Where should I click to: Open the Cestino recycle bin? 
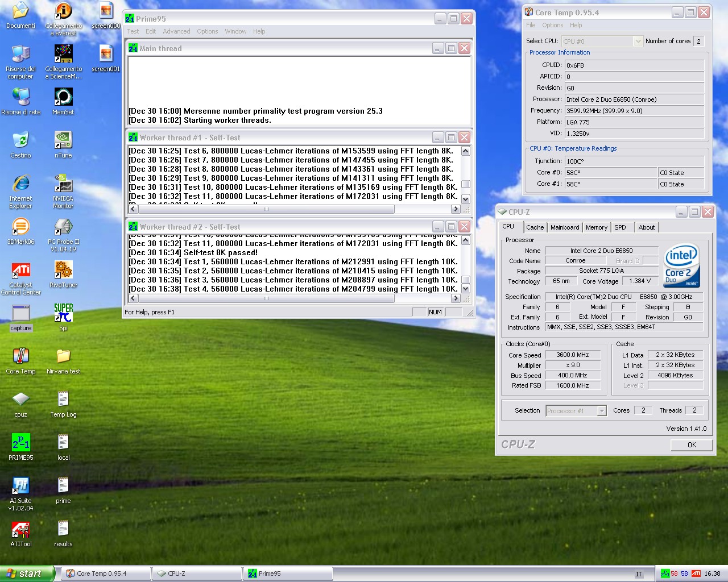(x=20, y=145)
